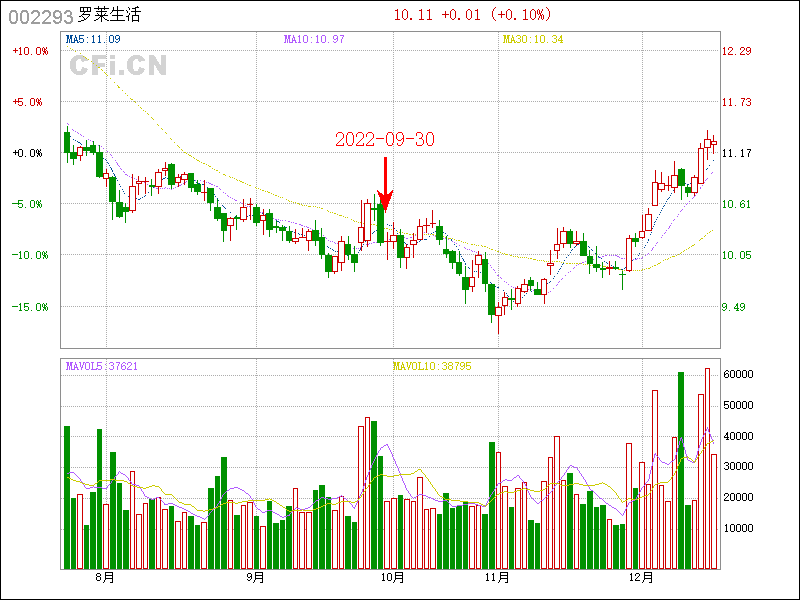Click the +10.0% percentage axis label
This screenshot has width=800, height=600.
point(29,51)
